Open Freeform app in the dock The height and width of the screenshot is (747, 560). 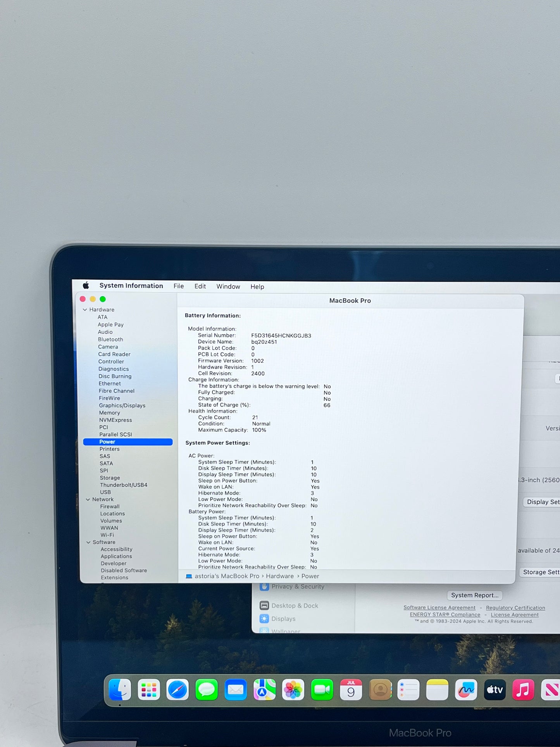[466, 690]
